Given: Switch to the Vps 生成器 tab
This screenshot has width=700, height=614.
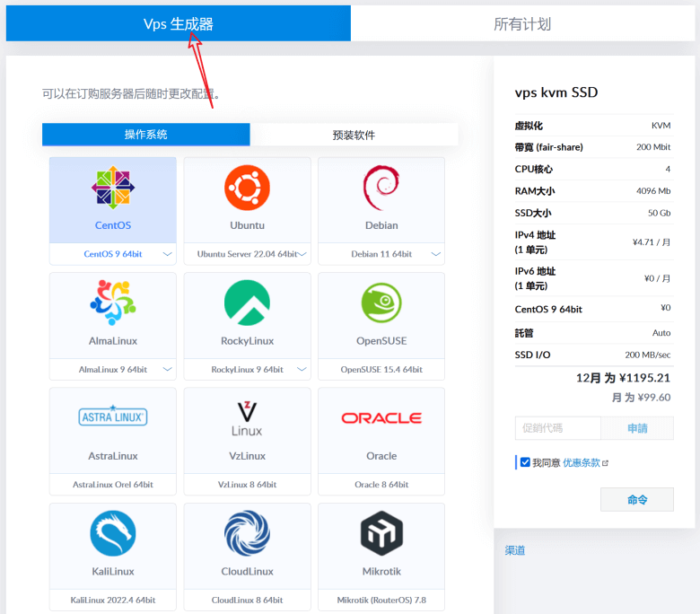Looking at the screenshot, I should coord(178,23).
